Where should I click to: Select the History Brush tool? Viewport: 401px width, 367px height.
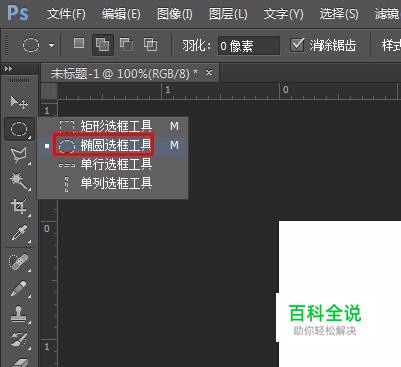point(19,340)
